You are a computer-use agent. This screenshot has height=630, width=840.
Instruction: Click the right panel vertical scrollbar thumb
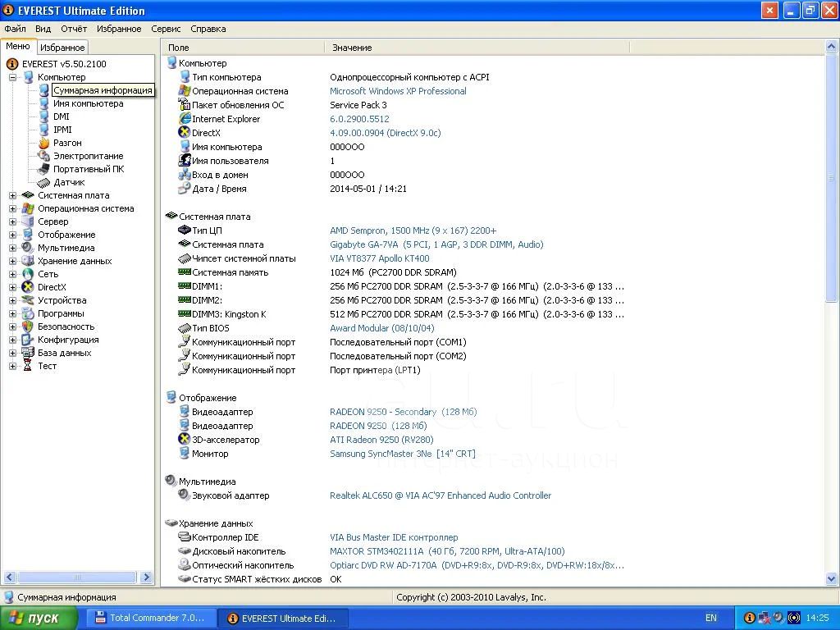click(832, 177)
